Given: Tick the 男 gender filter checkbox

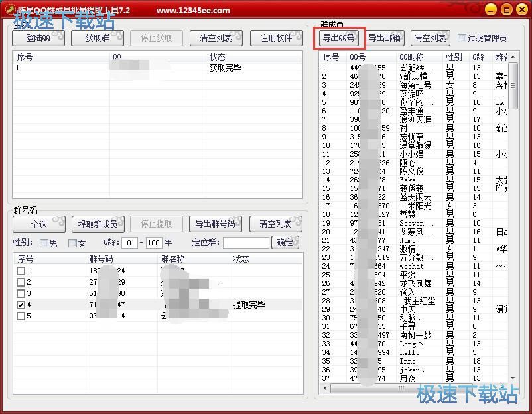Looking at the screenshot, I should pos(44,243).
